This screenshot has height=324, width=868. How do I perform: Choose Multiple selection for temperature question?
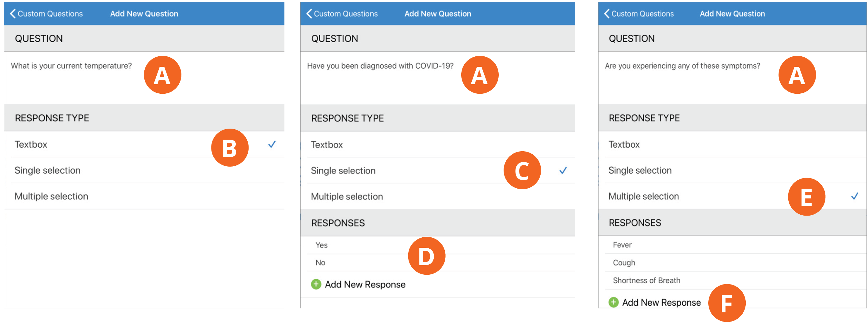click(x=144, y=196)
